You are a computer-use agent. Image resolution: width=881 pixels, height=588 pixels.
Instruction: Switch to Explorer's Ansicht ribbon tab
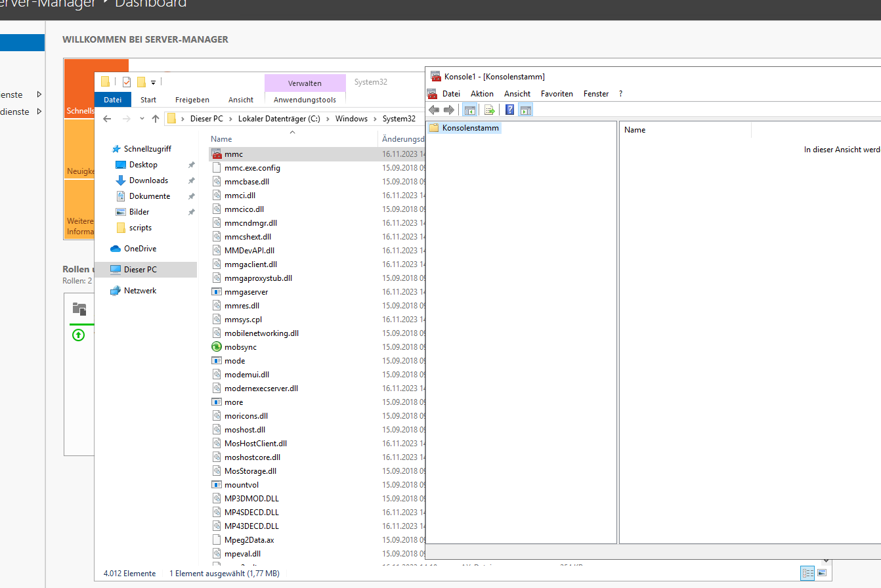pos(241,100)
